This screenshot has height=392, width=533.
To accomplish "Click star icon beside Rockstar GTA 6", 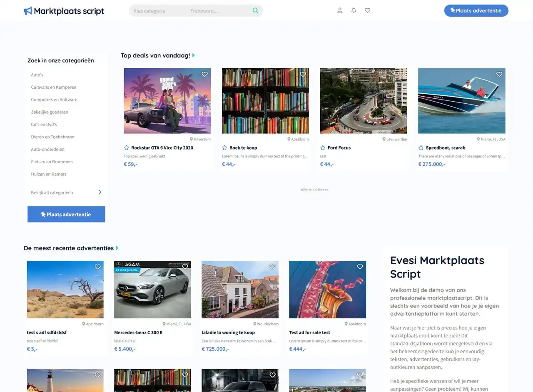I will [x=127, y=148].
